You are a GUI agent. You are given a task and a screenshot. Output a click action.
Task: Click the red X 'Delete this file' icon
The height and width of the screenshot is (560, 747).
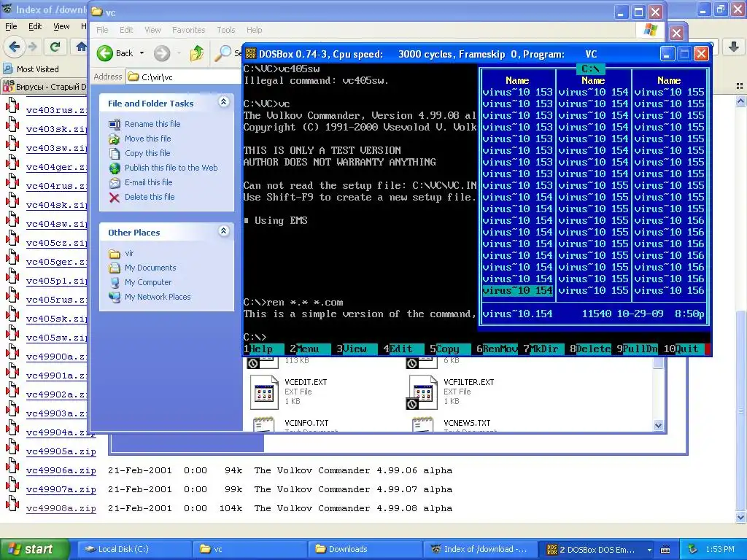pos(115,197)
